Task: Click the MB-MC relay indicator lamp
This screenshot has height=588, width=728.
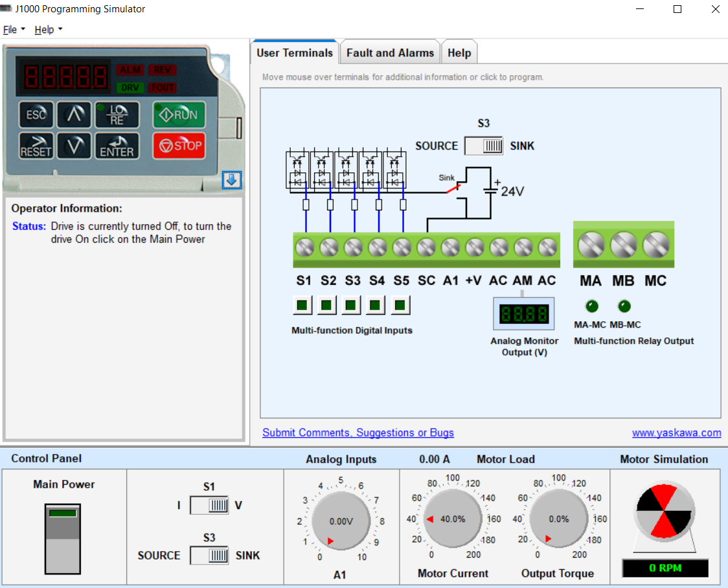Action: (624, 306)
